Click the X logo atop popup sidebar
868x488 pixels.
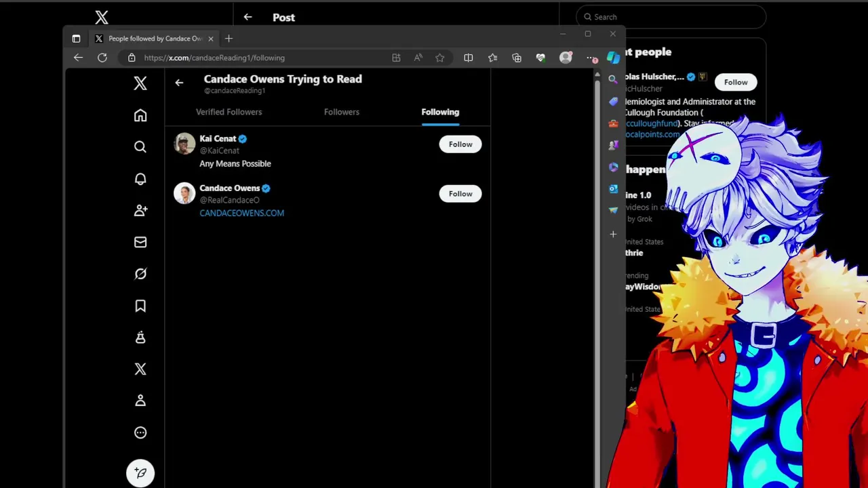[x=140, y=83]
